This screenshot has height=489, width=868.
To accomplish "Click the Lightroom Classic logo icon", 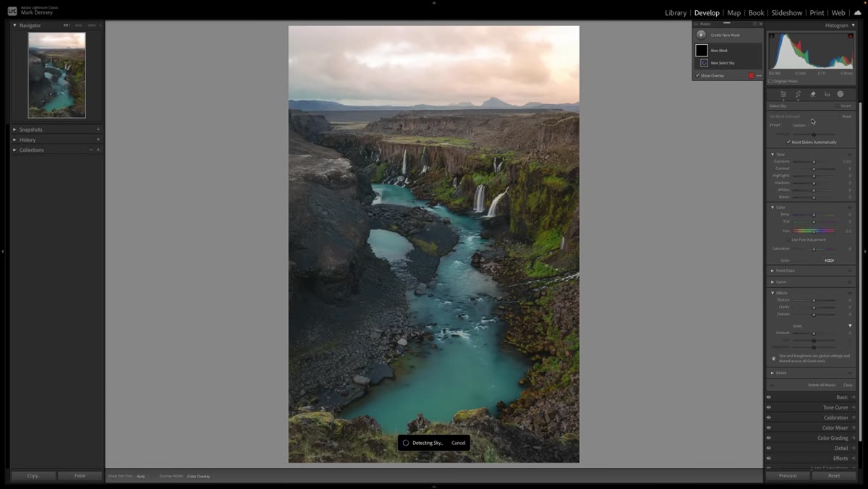I will [12, 11].
